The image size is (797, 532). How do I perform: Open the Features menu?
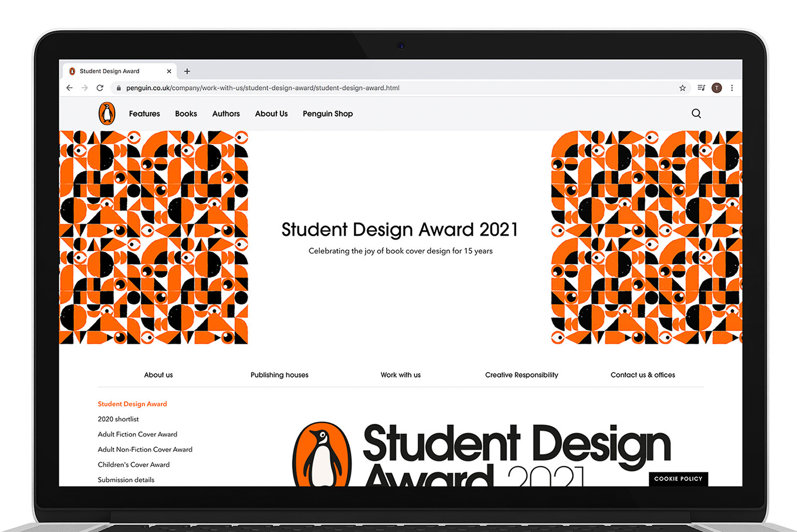[145, 114]
